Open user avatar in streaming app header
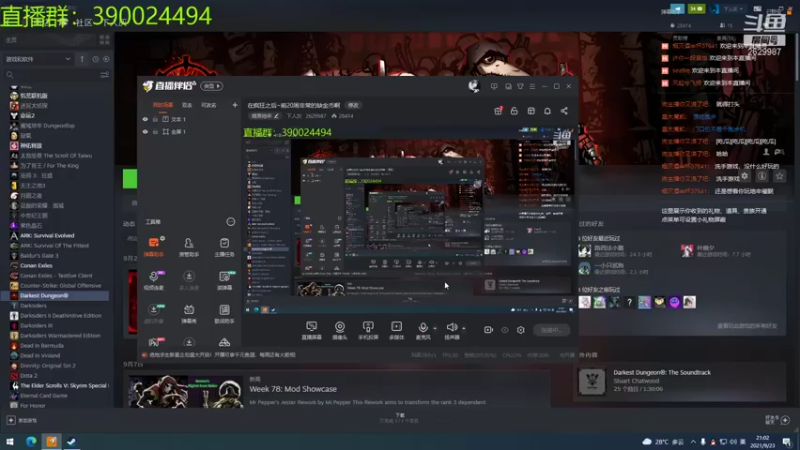Viewport: 800px width, 450px height. 474,86
